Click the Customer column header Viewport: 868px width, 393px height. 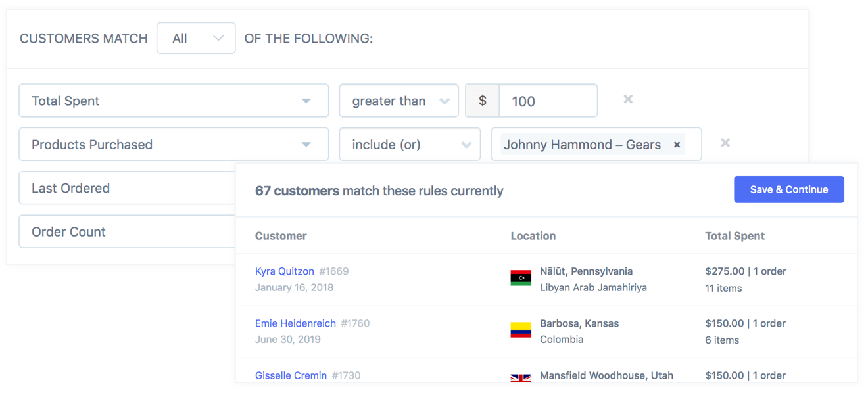pyautogui.click(x=281, y=235)
